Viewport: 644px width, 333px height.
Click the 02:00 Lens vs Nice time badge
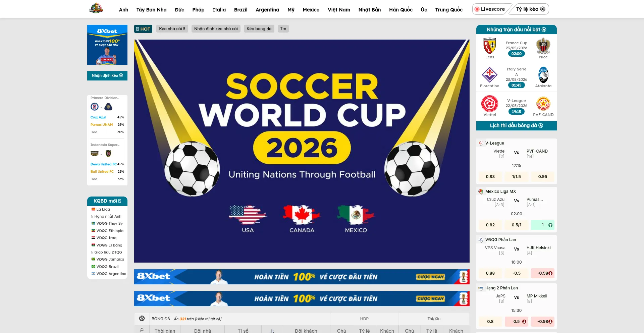(517, 54)
